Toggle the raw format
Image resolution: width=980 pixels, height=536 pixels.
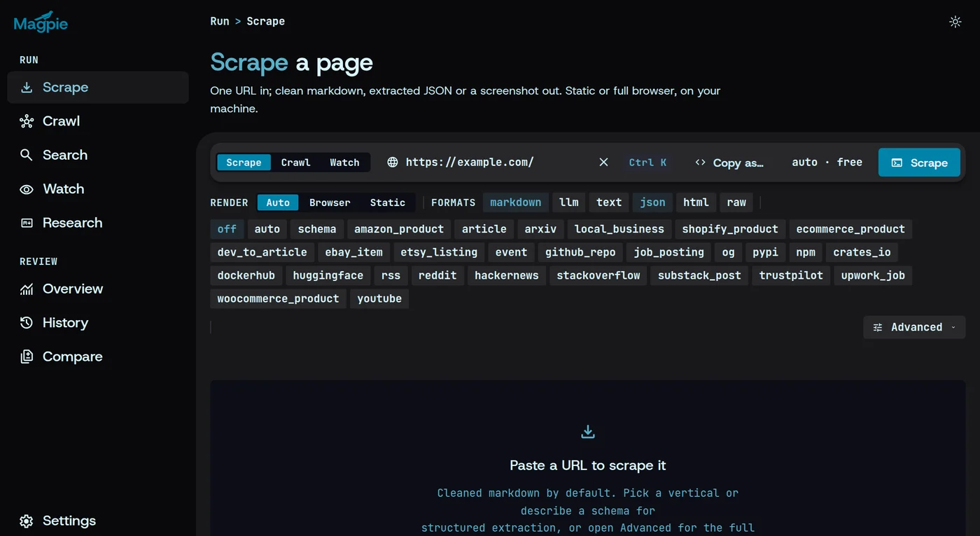tap(736, 202)
